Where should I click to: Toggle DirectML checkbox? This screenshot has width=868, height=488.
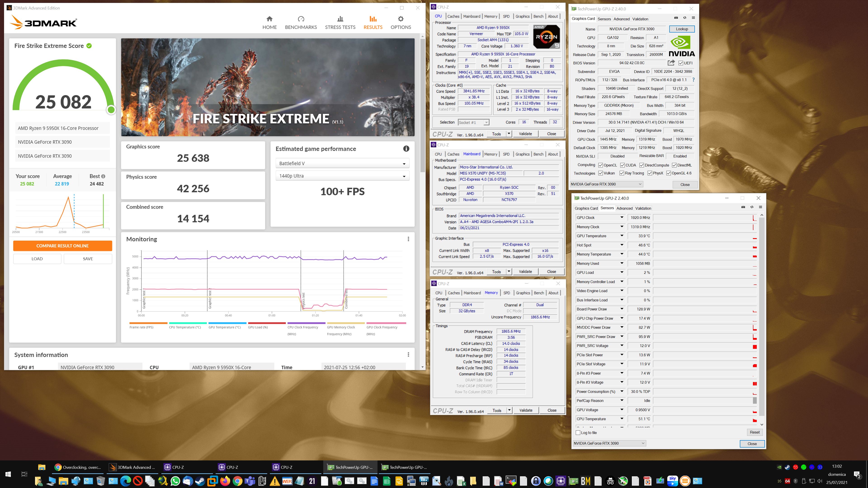coord(674,165)
